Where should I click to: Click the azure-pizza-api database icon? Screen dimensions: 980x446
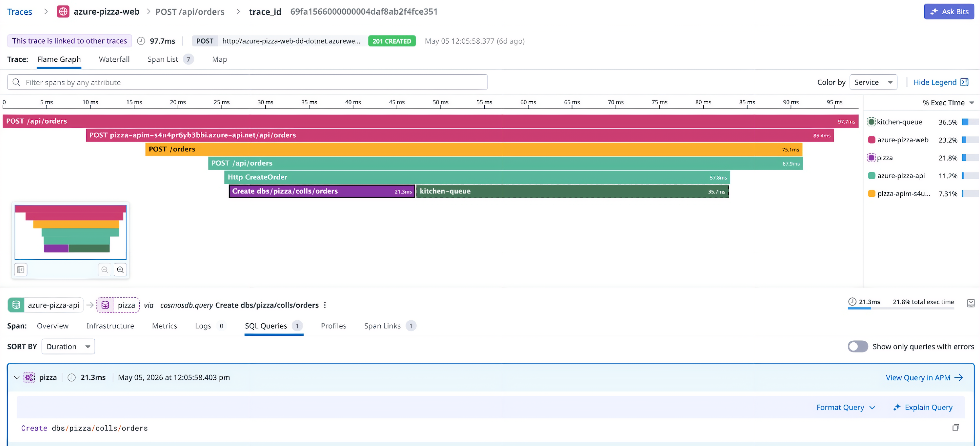pos(16,305)
